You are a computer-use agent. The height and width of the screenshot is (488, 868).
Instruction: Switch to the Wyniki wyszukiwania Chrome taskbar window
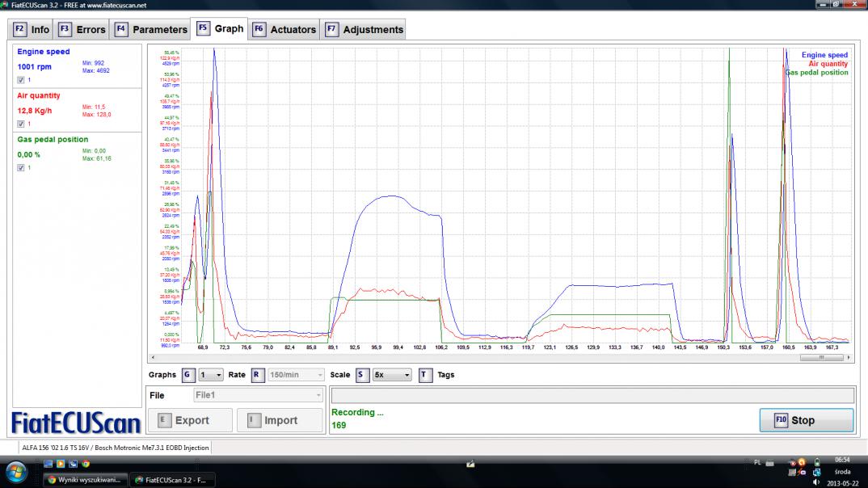click(x=85, y=479)
